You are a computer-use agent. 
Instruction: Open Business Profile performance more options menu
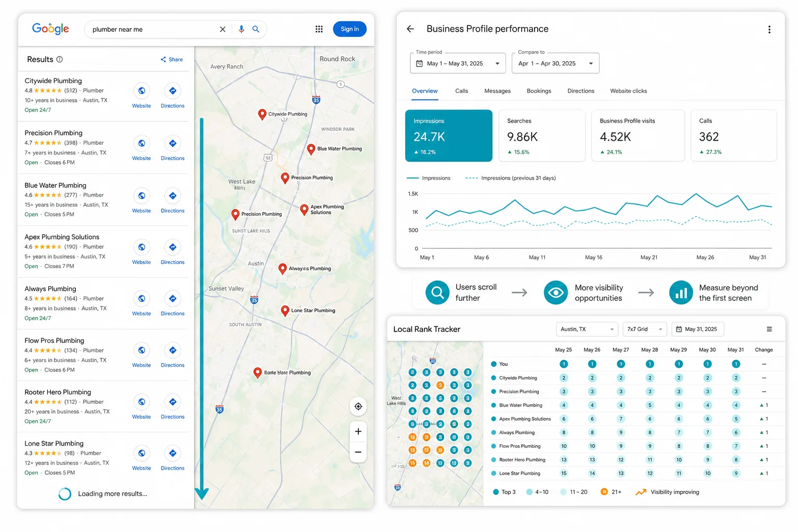click(x=769, y=30)
